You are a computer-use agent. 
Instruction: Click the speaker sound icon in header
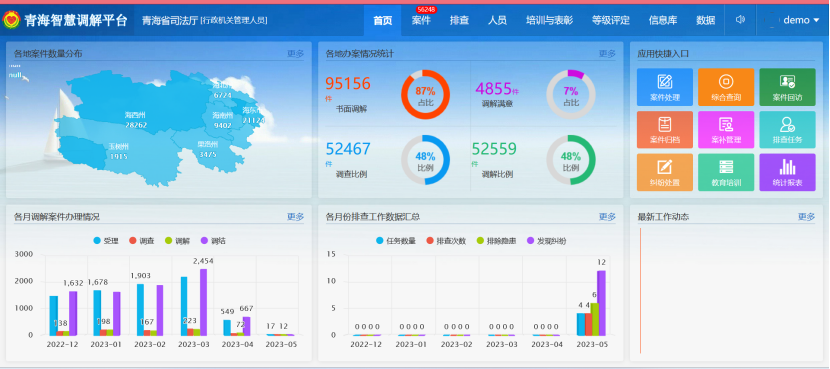click(x=740, y=20)
